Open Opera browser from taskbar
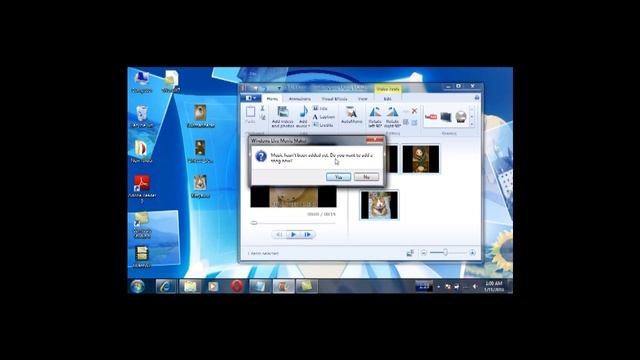 pyautogui.click(x=237, y=286)
